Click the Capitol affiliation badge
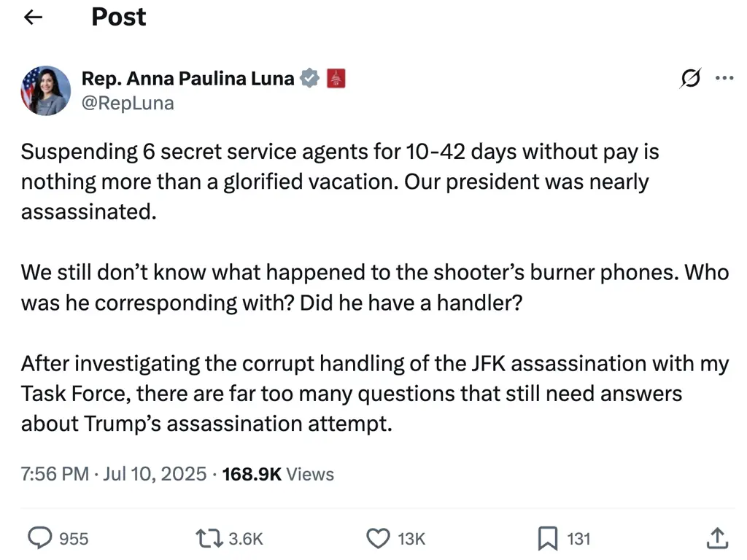Viewport: 747px width, 560px height. pos(336,78)
